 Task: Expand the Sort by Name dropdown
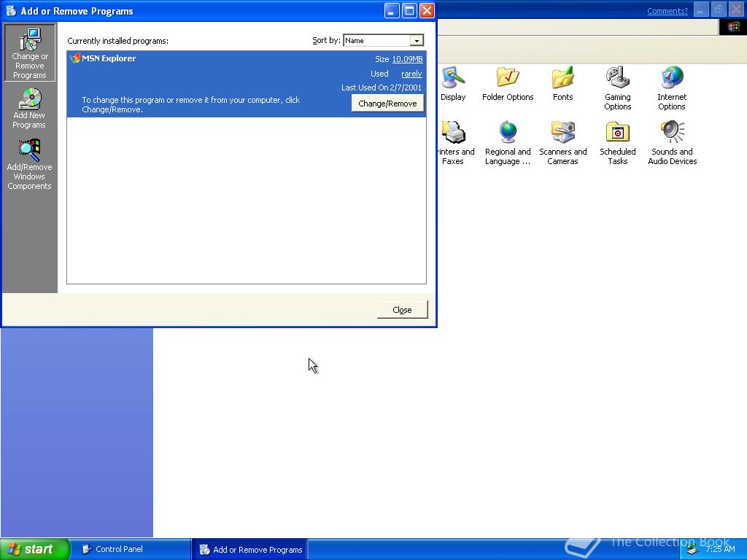[x=417, y=41]
